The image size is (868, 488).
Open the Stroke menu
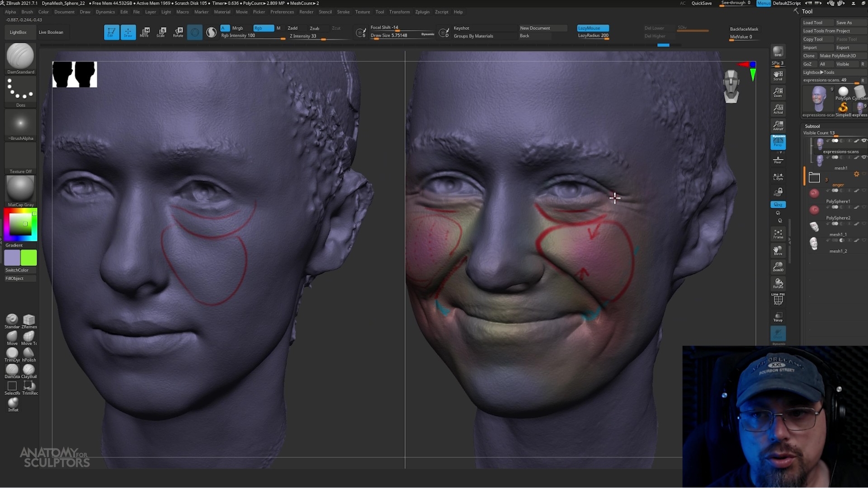(x=343, y=12)
